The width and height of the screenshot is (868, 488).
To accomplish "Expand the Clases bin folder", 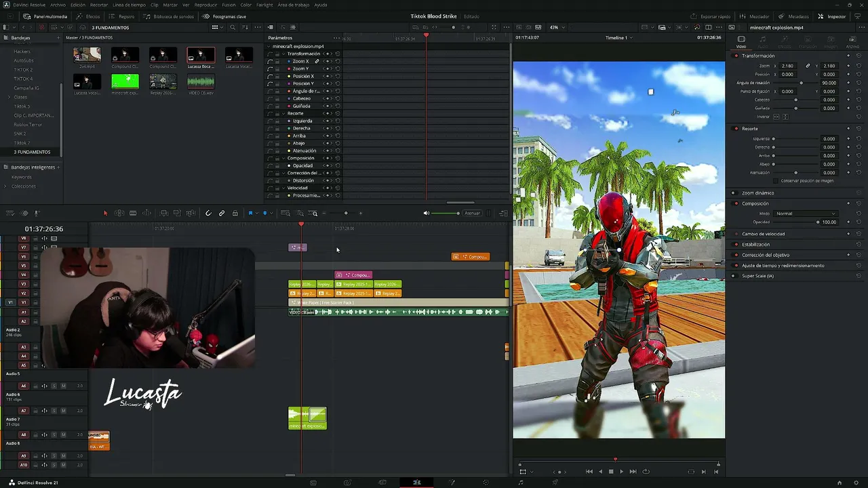I will pyautogui.click(x=9, y=97).
